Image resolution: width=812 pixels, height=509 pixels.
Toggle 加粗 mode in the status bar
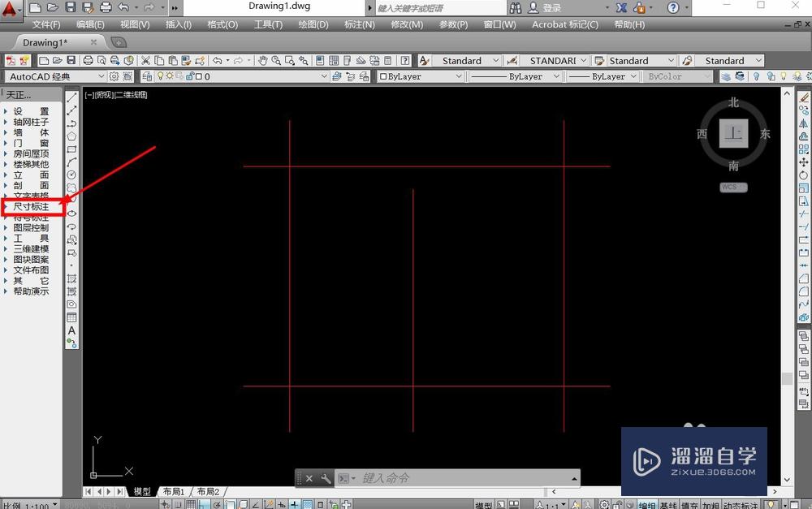712,503
